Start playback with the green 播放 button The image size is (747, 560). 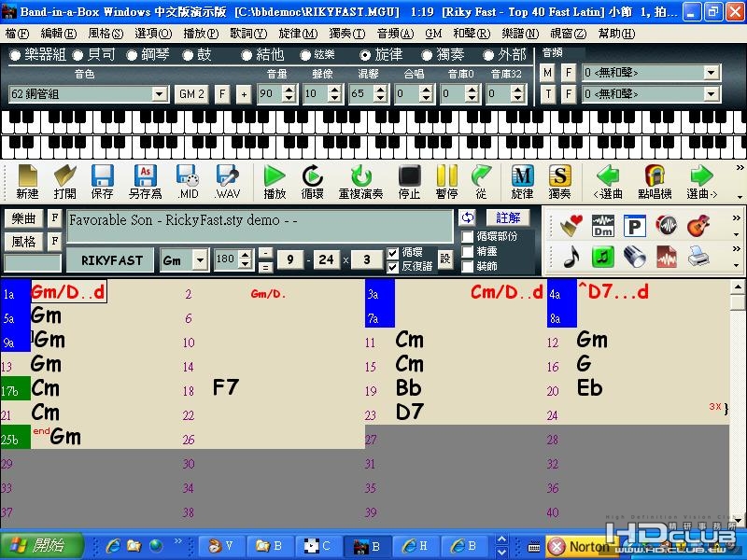click(275, 181)
